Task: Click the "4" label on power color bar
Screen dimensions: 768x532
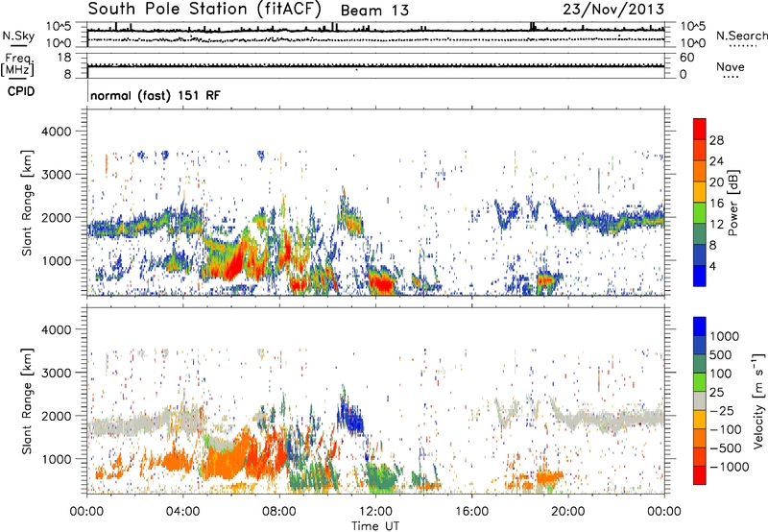Action: pyautogui.click(x=713, y=267)
